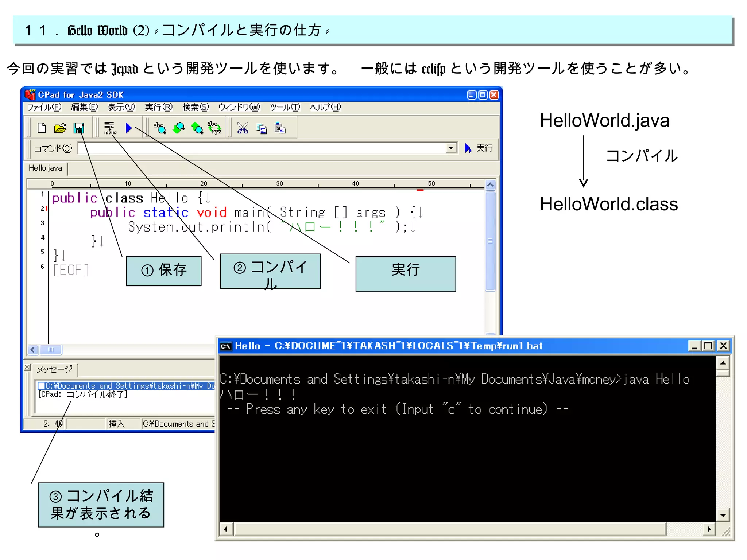Screen dimensions: 747x560
Task: Open the ファイル(F) menu
Action: click(44, 107)
